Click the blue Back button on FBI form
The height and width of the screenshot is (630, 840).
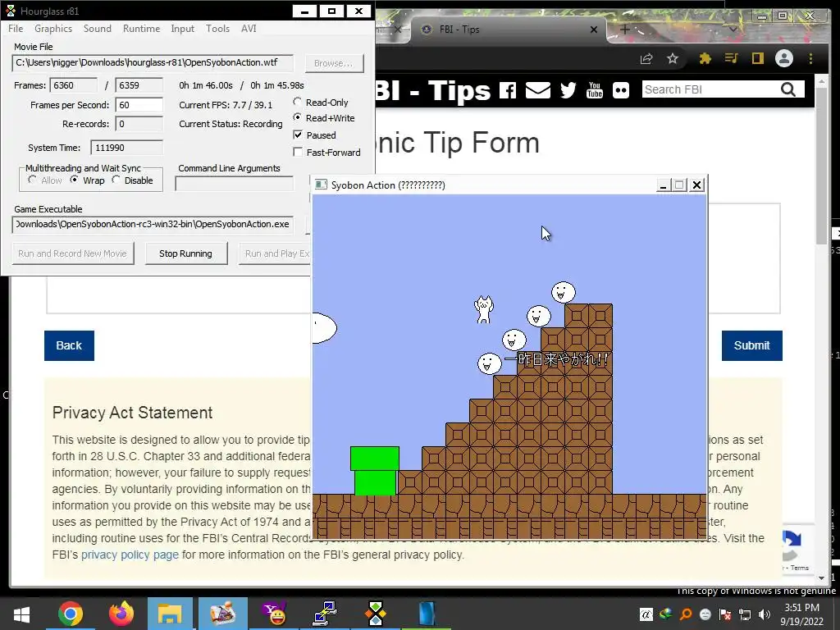(69, 345)
